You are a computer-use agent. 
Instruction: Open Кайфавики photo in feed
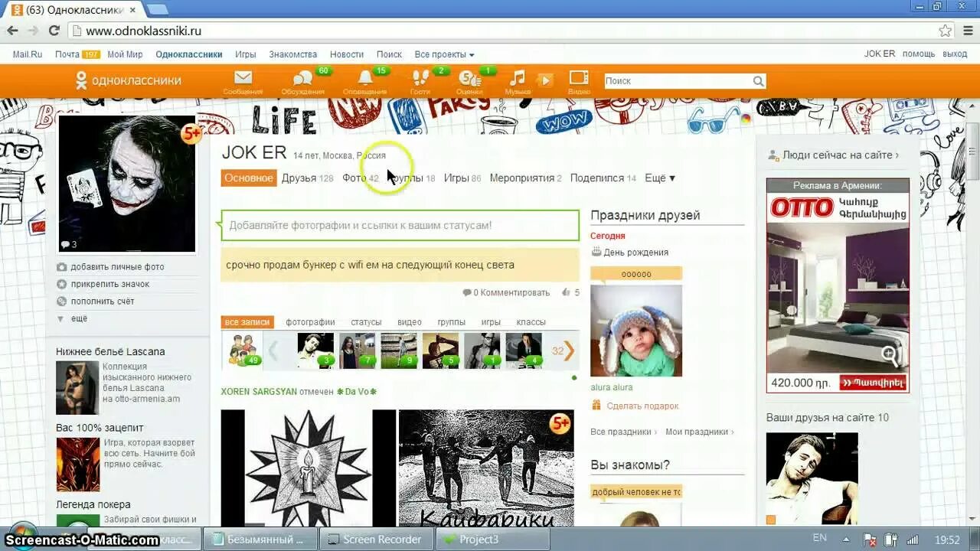pyautogui.click(x=486, y=468)
